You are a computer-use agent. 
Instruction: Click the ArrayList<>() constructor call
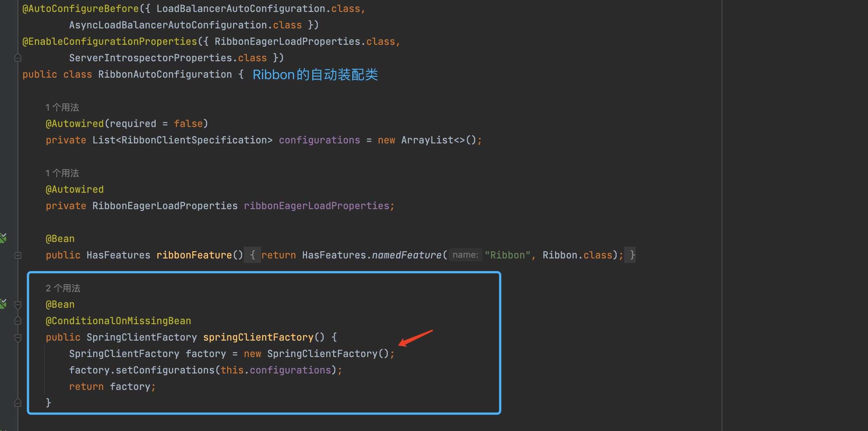coord(439,140)
